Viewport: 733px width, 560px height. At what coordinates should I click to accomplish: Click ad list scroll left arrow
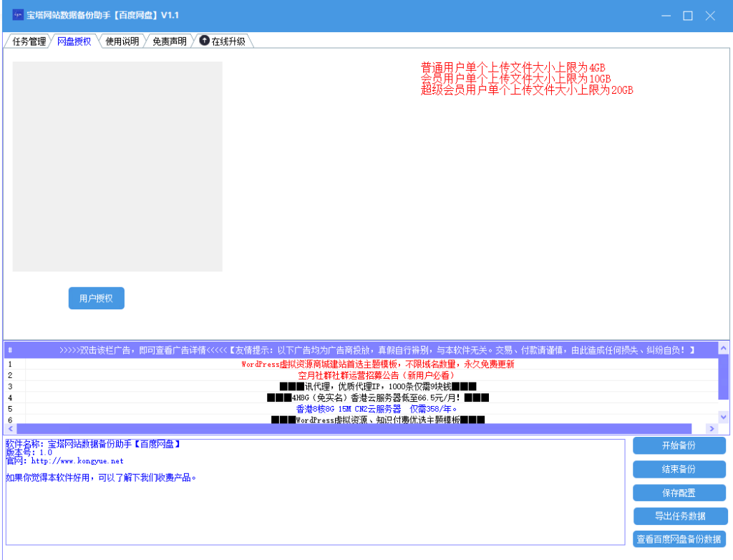10,428
